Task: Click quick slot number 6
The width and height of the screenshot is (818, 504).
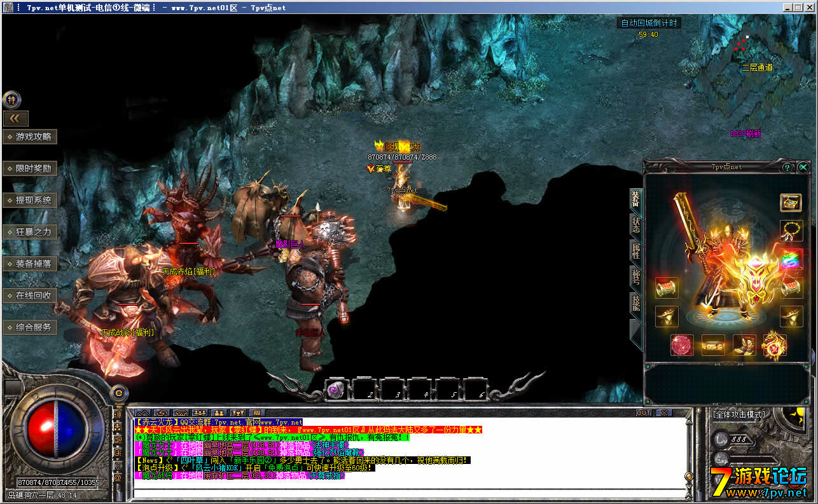Action: [x=476, y=389]
